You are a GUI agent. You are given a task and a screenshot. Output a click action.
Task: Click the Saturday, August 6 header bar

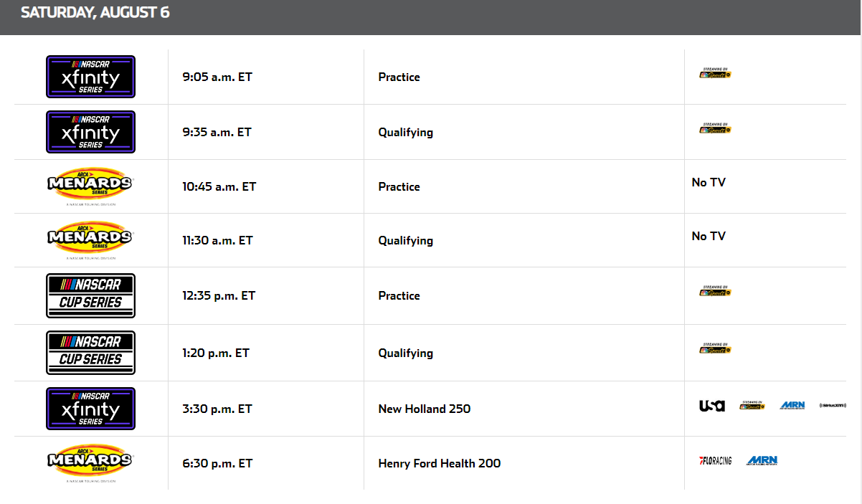coord(430,14)
